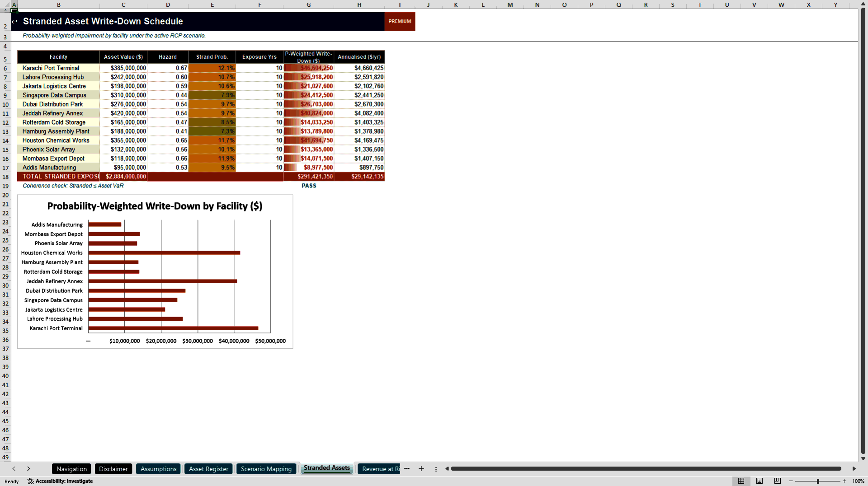868x486 pixels.
Task: Click the zoom in plus icon
Action: pyautogui.click(x=844, y=481)
